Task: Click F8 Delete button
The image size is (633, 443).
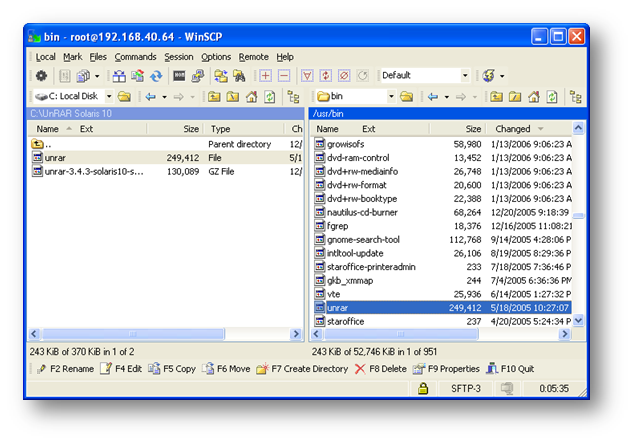Action: click(x=381, y=369)
